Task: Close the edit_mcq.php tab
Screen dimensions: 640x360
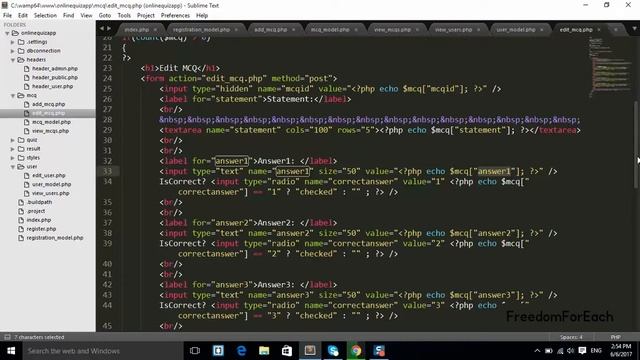Action: point(599,30)
